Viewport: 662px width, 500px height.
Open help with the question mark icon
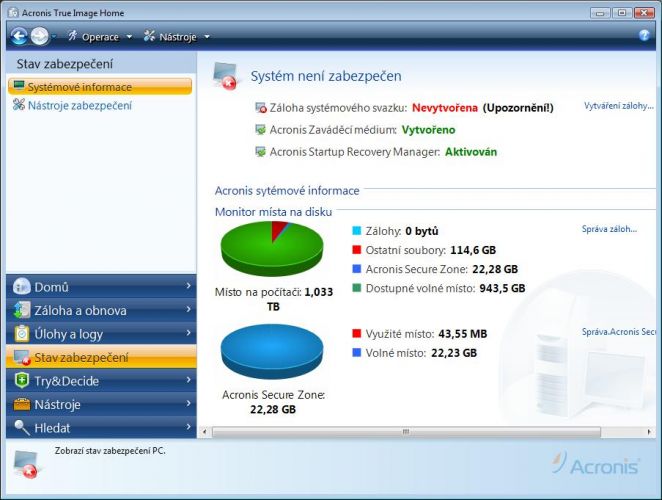coord(644,35)
